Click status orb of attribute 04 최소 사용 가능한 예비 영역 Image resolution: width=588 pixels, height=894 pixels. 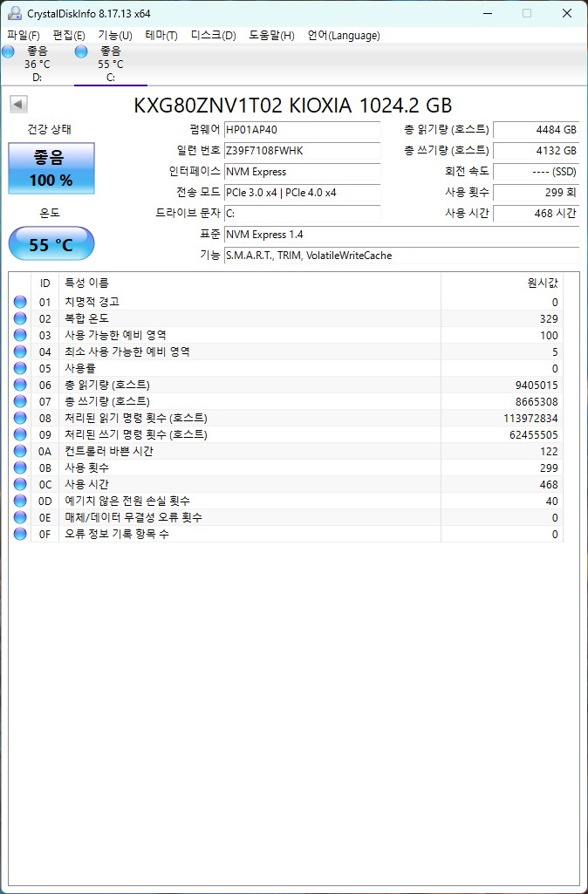click(x=20, y=351)
